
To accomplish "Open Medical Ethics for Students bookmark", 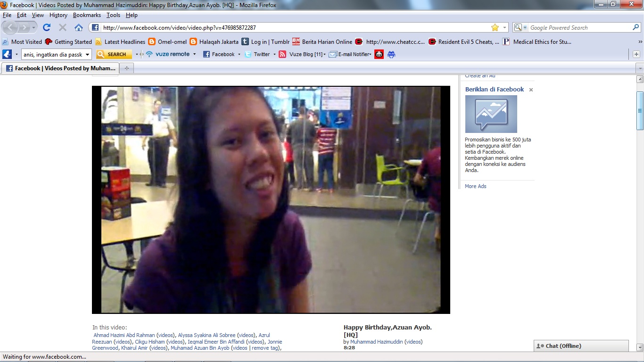I will coord(537,41).
